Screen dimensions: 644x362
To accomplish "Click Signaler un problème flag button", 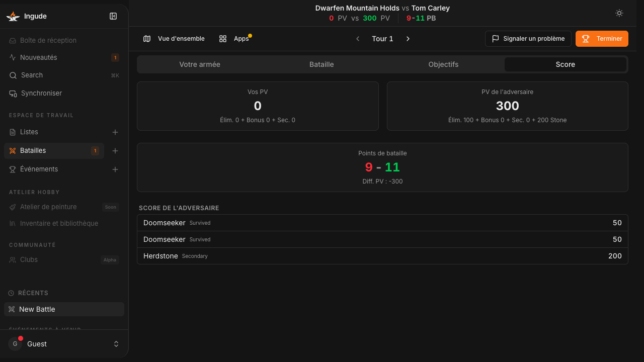I will (528, 39).
